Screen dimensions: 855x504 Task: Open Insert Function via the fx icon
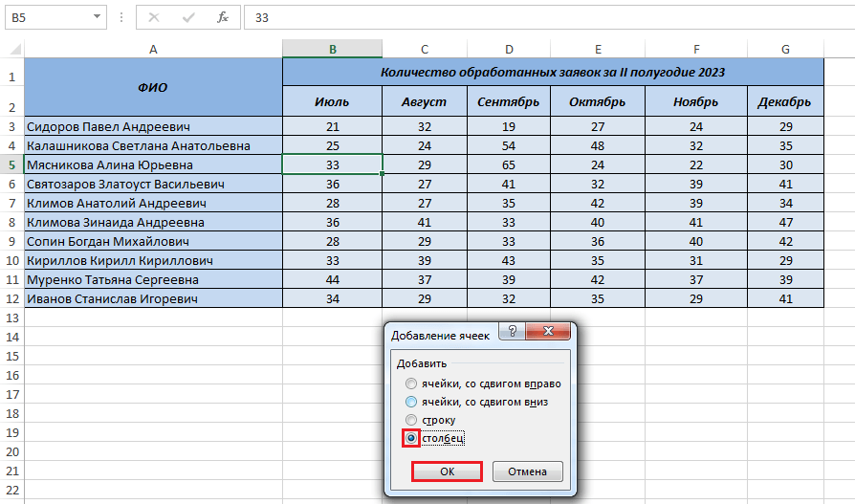tap(222, 17)
